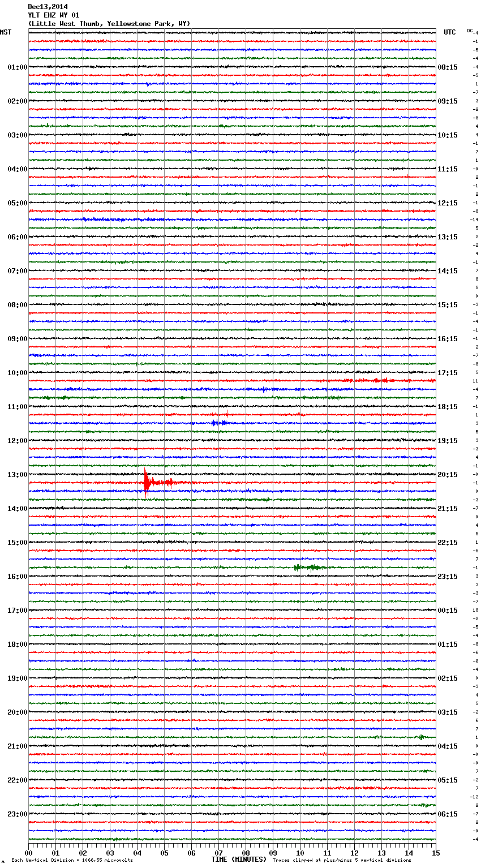Select the "09:00" MST time label
This screenshot has height=868, width=481.
tap(18, 339)
